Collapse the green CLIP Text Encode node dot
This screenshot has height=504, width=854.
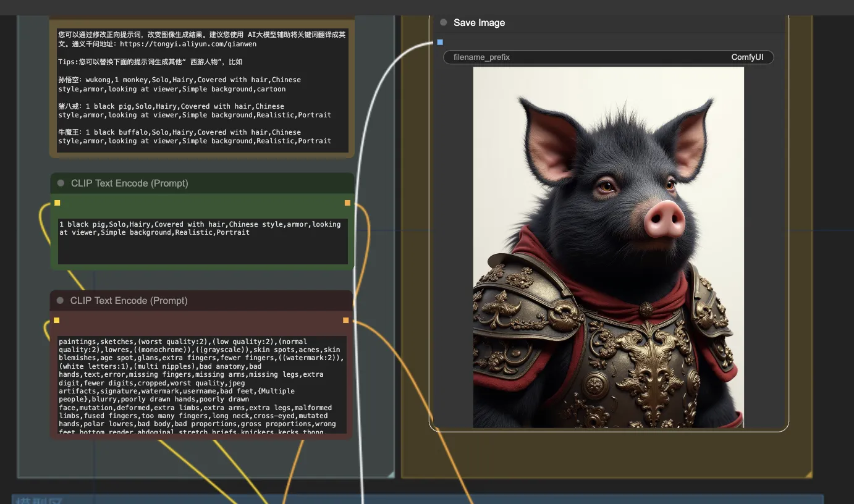pos(61,183)
